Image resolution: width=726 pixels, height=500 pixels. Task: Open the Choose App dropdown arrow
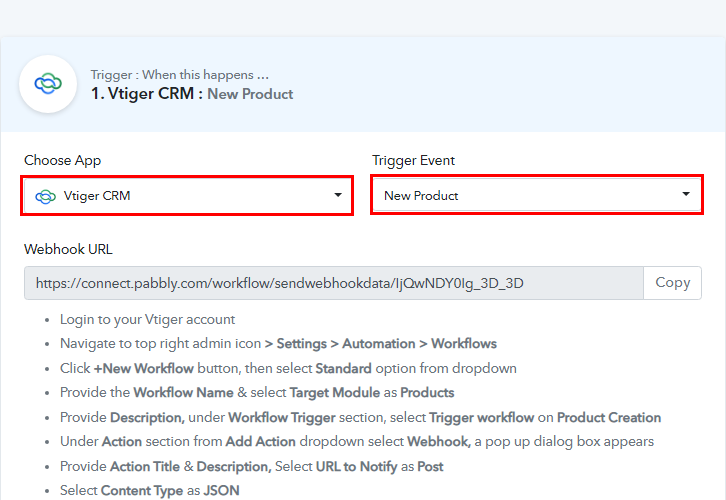pos(338,195)
